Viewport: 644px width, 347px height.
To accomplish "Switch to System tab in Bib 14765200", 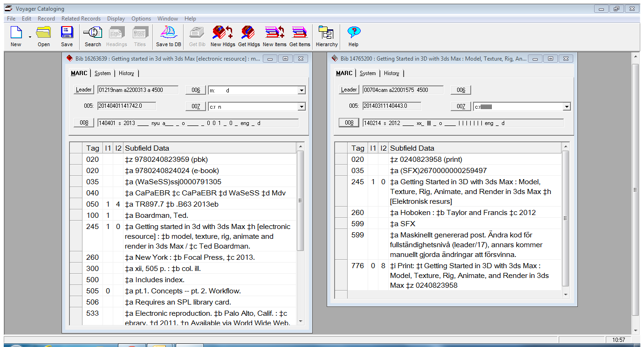I will [368, 73].
